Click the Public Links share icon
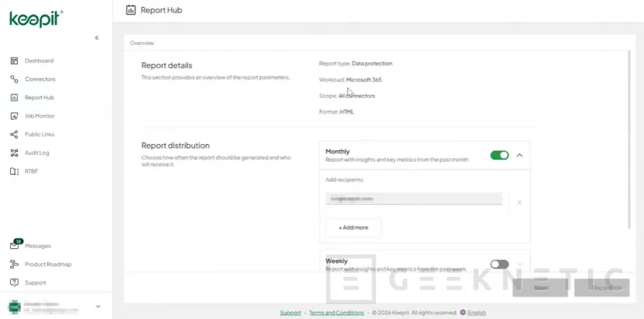 [14, 135]
